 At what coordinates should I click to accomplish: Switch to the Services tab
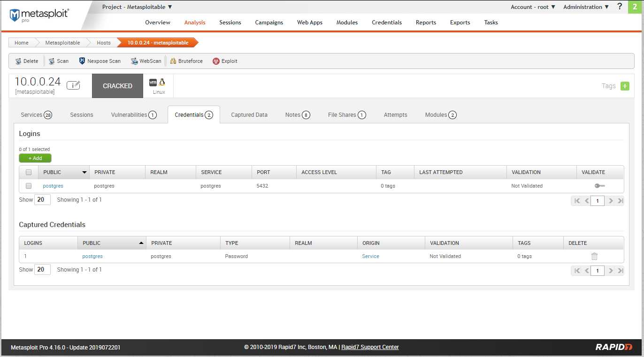(x=36, y=115)
